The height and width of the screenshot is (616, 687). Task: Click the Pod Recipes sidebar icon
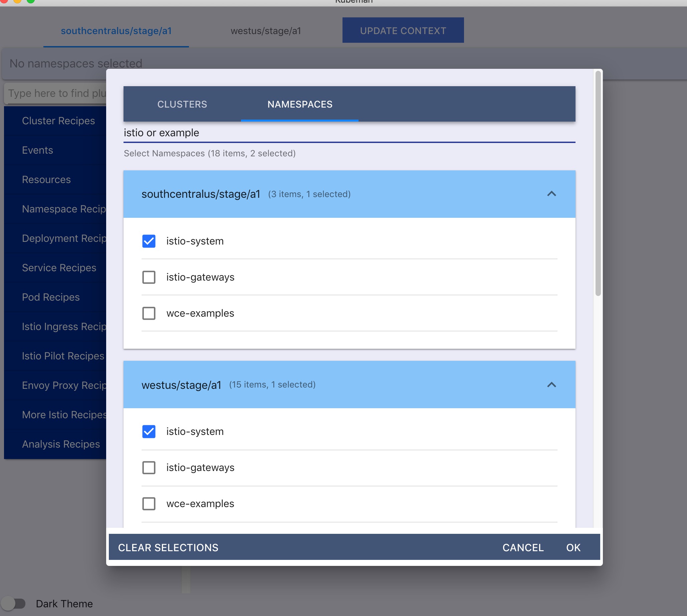pos(50,297)
